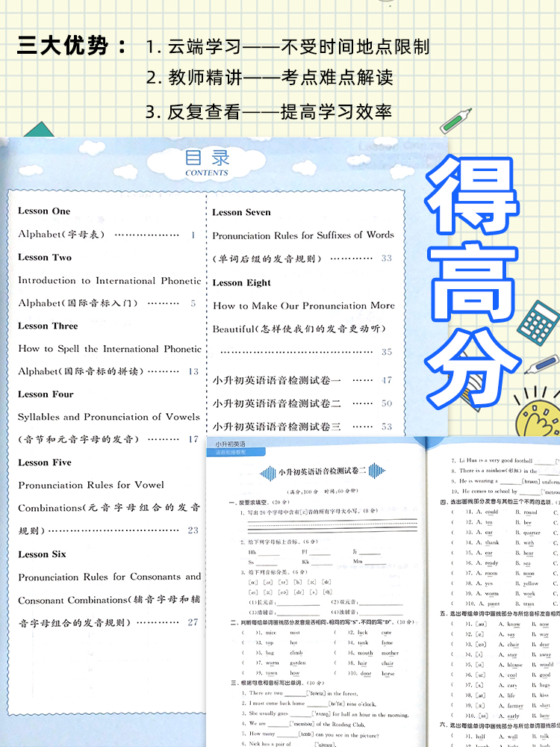The image size is (560, 747).
Task: Click the 教师精讲 advantage line
Action: 269,78
